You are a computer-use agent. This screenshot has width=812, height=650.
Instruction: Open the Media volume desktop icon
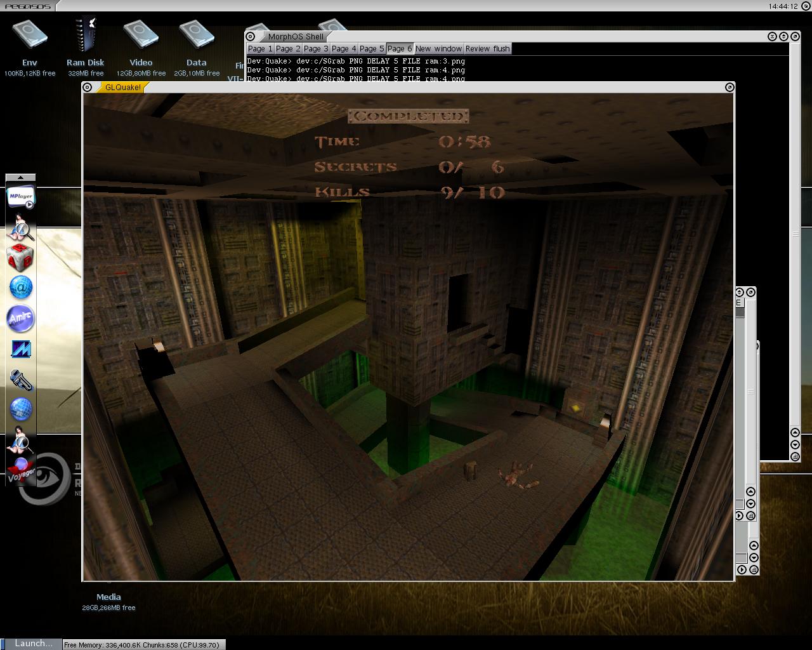pyautogui.click(x=108, y=597)
